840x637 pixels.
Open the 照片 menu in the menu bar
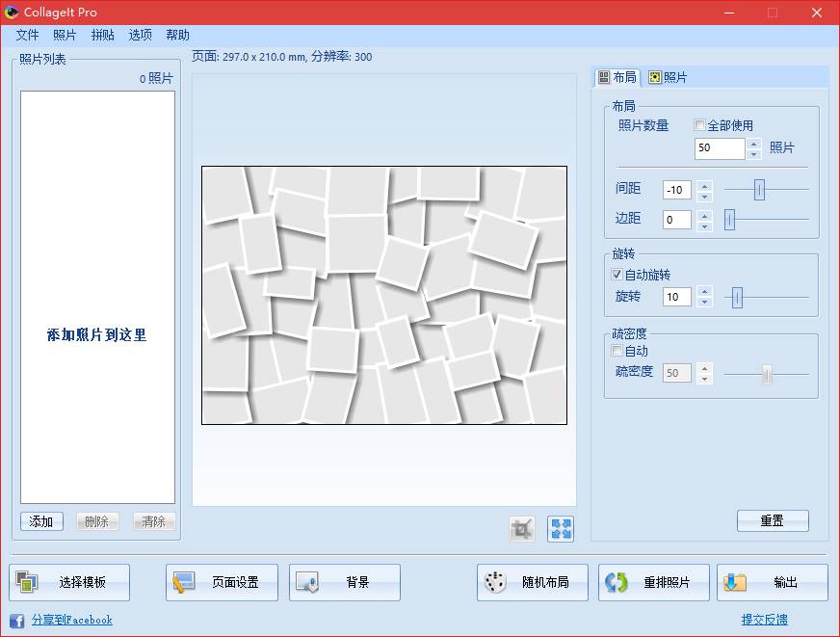click(x=65, y=35)
